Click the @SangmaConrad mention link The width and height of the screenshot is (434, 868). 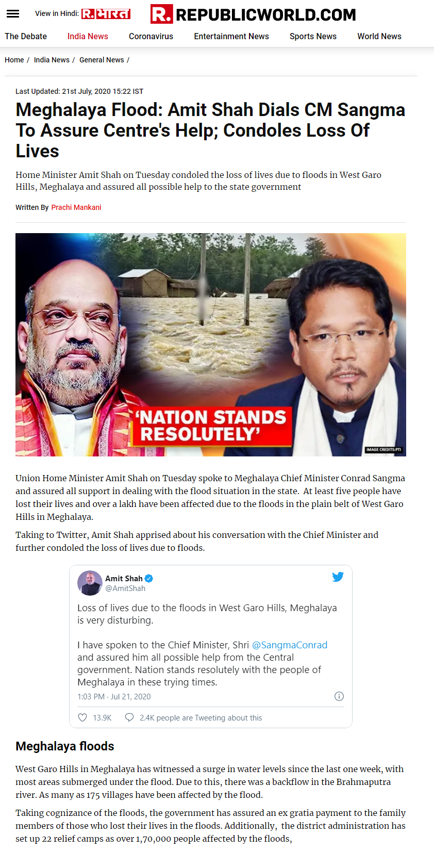click(290, 645)
